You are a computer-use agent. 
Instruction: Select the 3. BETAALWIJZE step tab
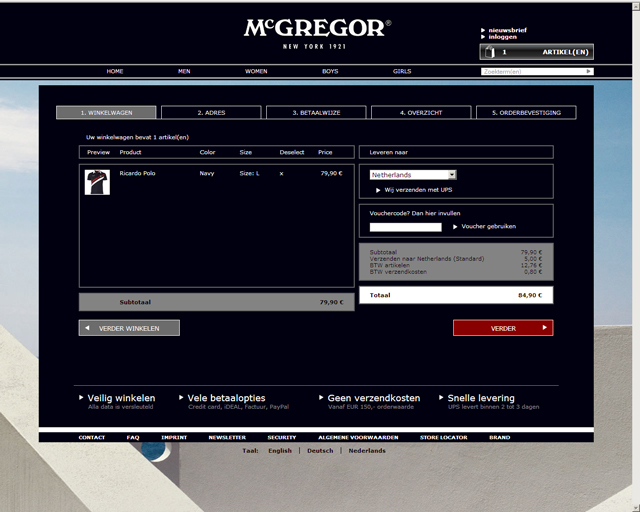tap(316, 112)
